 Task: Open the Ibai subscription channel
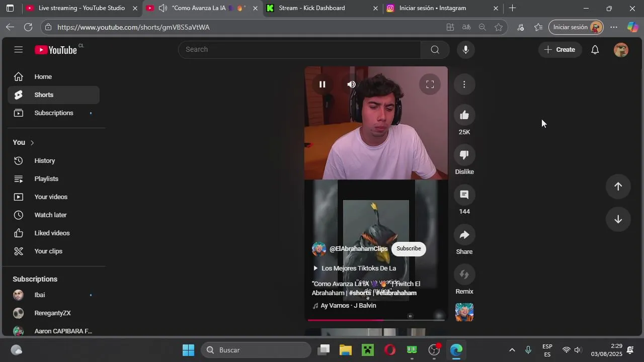coord(53,295)
